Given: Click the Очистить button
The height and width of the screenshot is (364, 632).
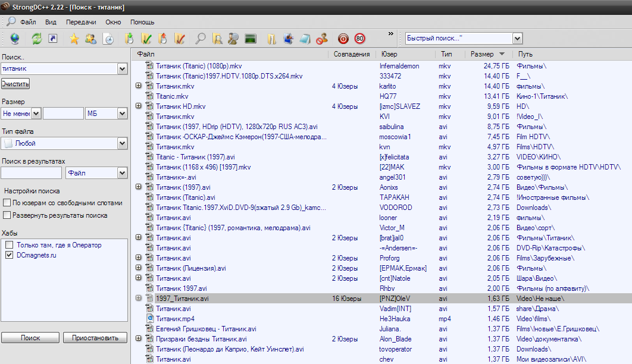Looking at the screenshot, I should point(15,84).
